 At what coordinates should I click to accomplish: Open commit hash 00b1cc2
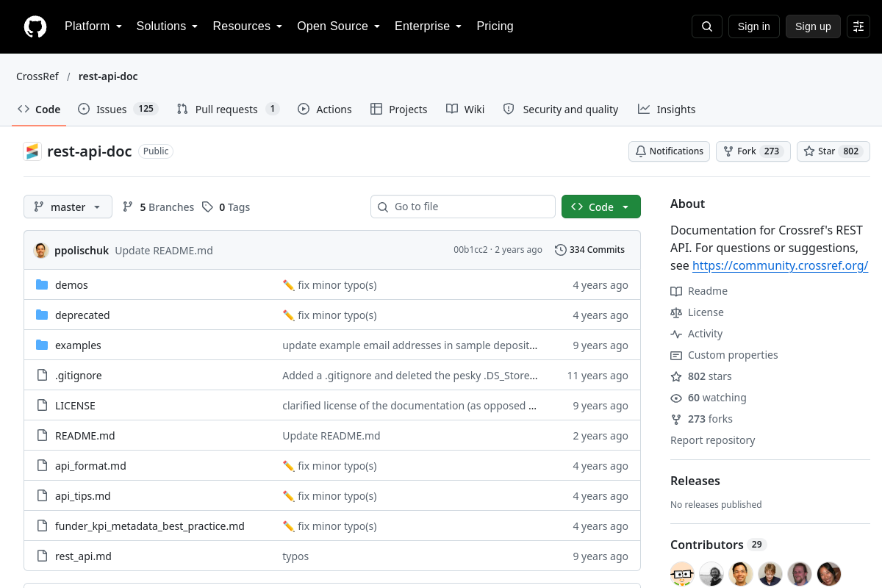pyautogui.click(x=470, y=250)
